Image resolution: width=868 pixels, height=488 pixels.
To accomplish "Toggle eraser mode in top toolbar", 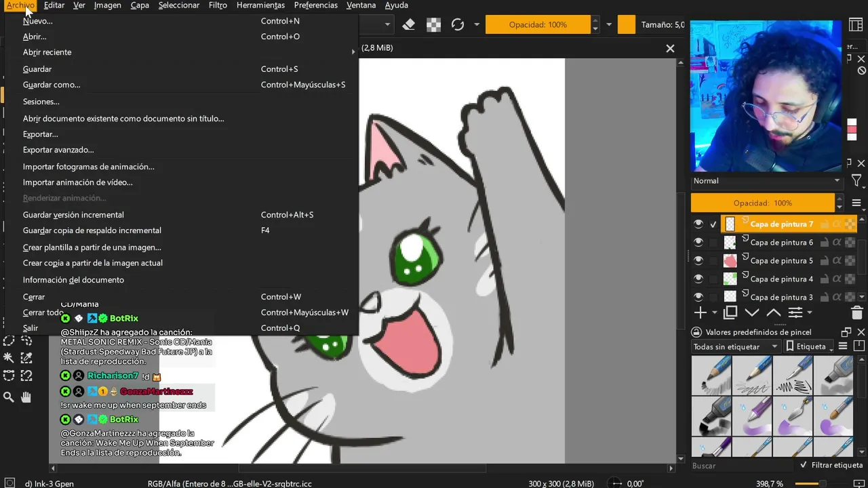I will 408,24.
